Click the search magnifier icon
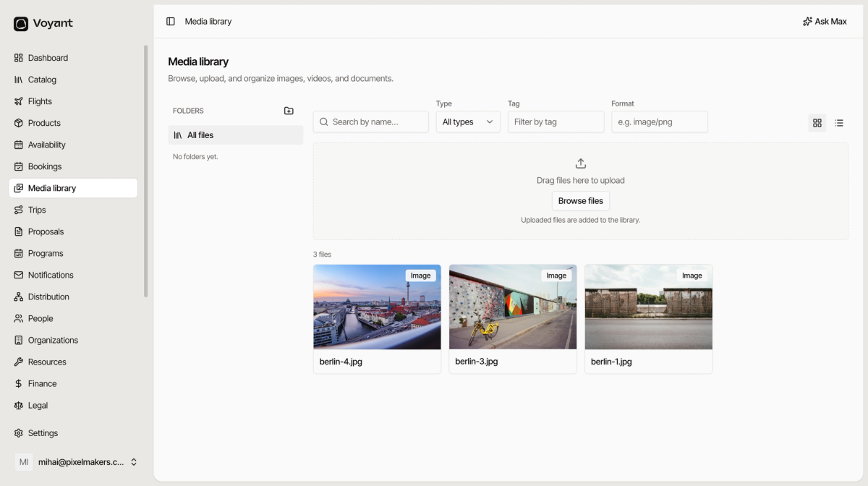The width and height of the screenshot is (868, 486). tap(324, 121)
